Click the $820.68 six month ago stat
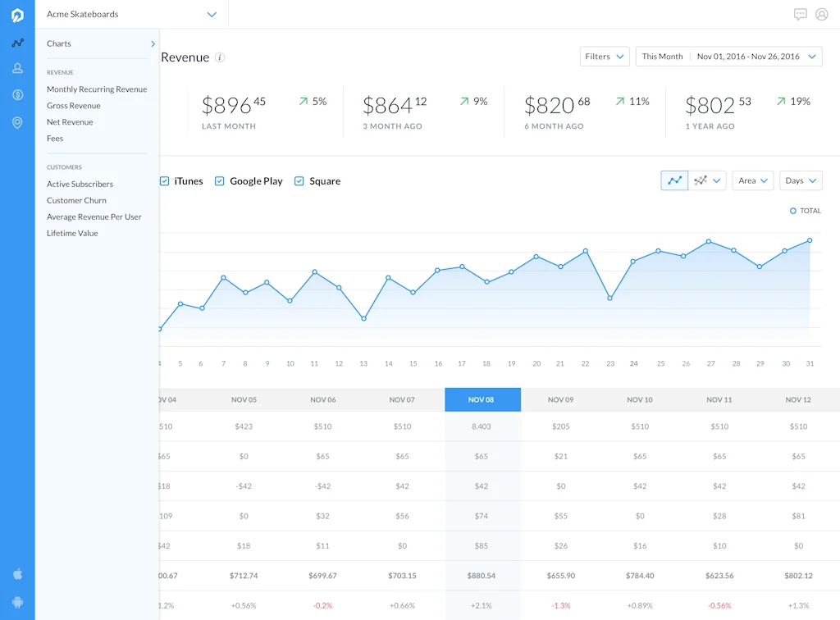The height and width of the screenshot is (620, 840). (x=557, y=105)
